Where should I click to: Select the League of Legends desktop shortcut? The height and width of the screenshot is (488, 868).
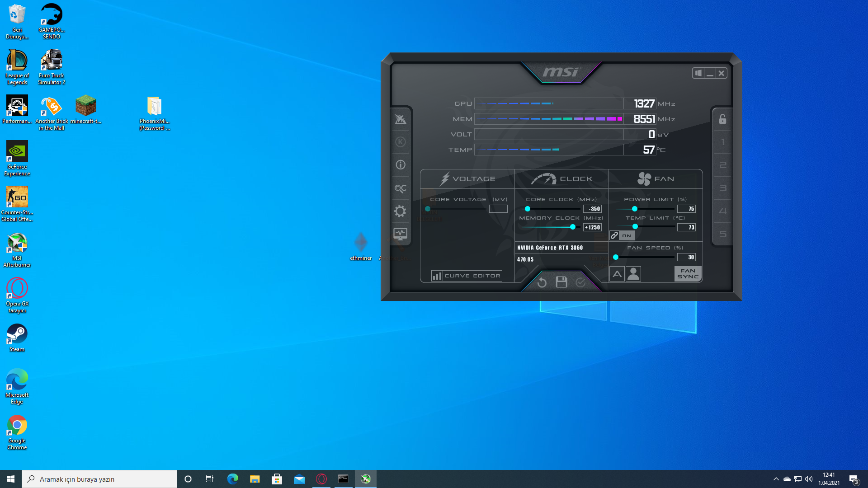[x=17, y=67]
